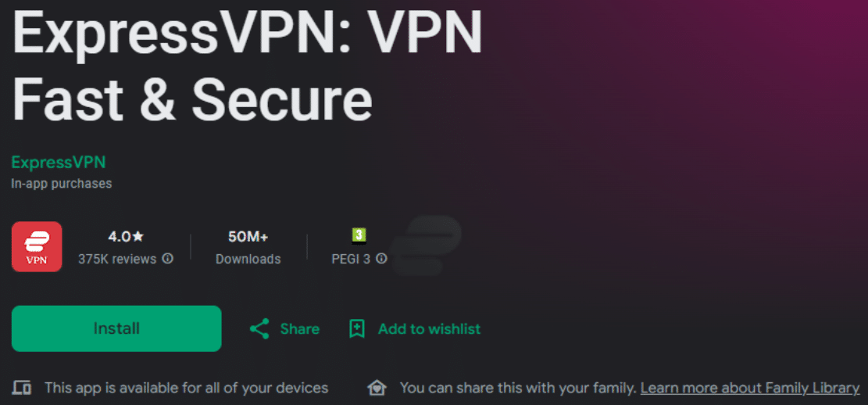The height and width of the screenshot is (405, 868).
Task: Select the Add to wishlist label
Action: pyautogui.click(x=429, y=329)
